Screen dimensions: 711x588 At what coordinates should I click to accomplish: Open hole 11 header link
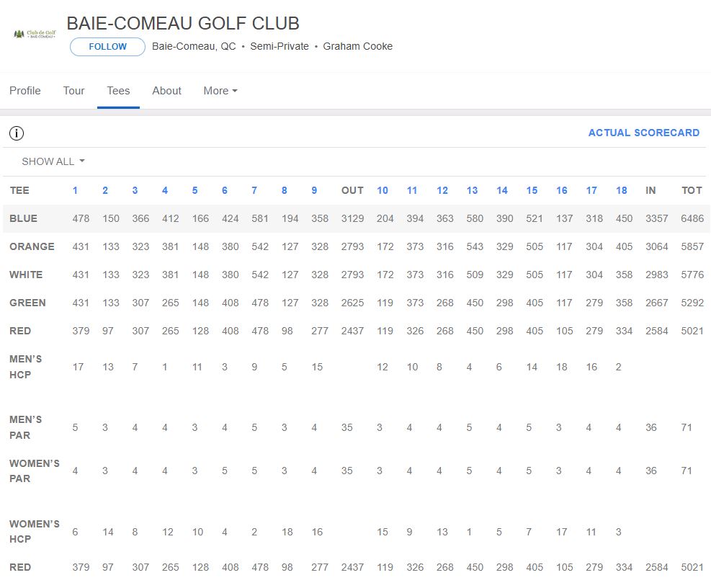pos(412,190)
